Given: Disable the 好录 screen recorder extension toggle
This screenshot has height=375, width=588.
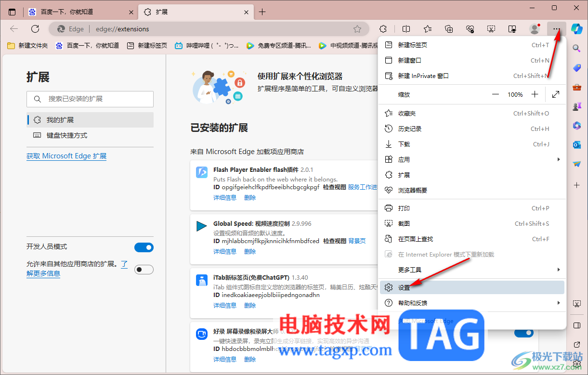Looking at the screenshot, I should click(523, 333).
